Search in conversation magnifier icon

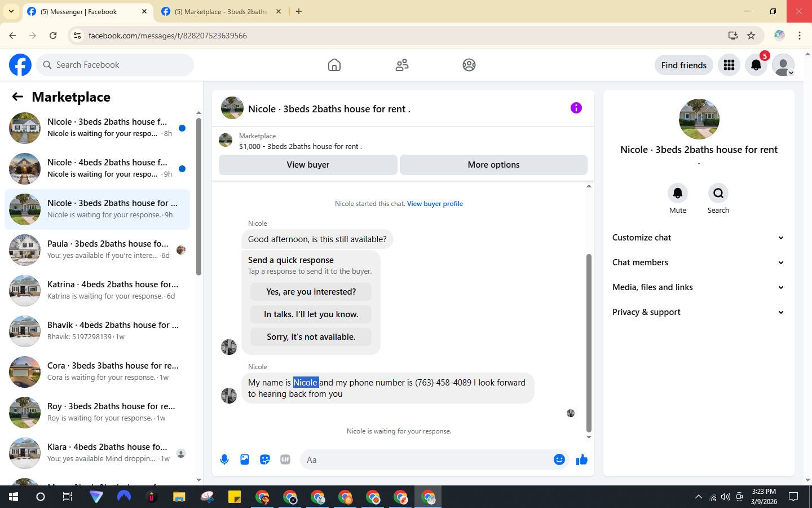(718, 193)
